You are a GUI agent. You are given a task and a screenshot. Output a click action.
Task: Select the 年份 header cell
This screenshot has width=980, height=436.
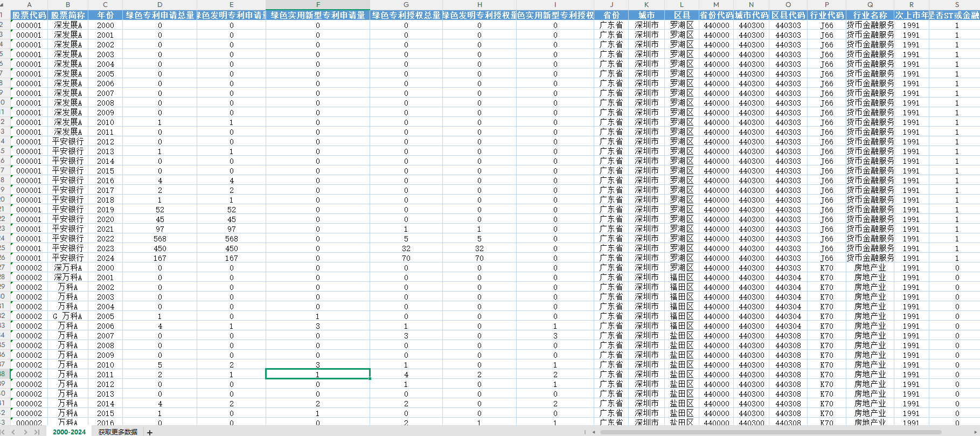point(106,15)
